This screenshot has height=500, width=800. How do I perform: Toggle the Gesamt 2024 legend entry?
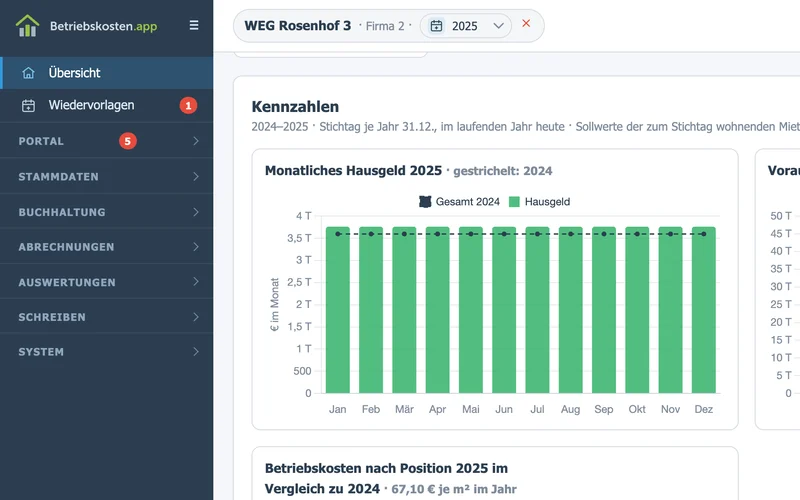click(x=459, y=202)
